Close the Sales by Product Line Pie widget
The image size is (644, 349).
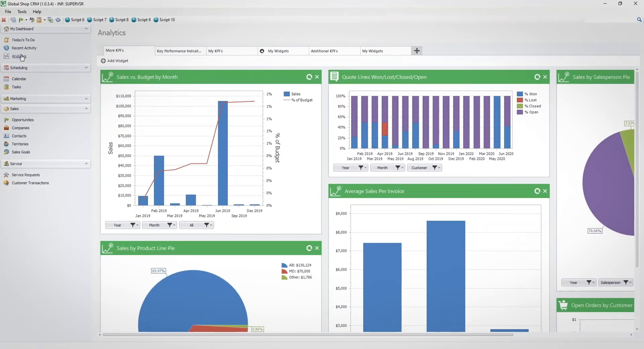tap(317, 248)
